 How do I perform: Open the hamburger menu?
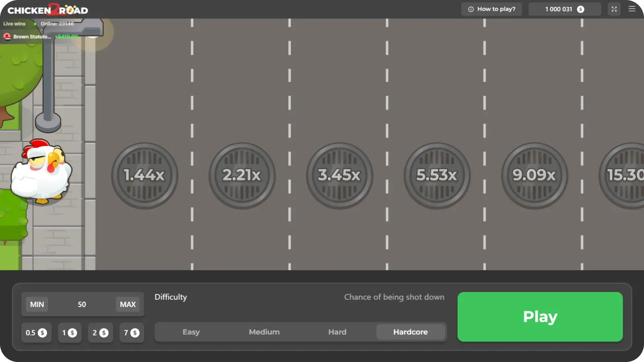(631, 8)
